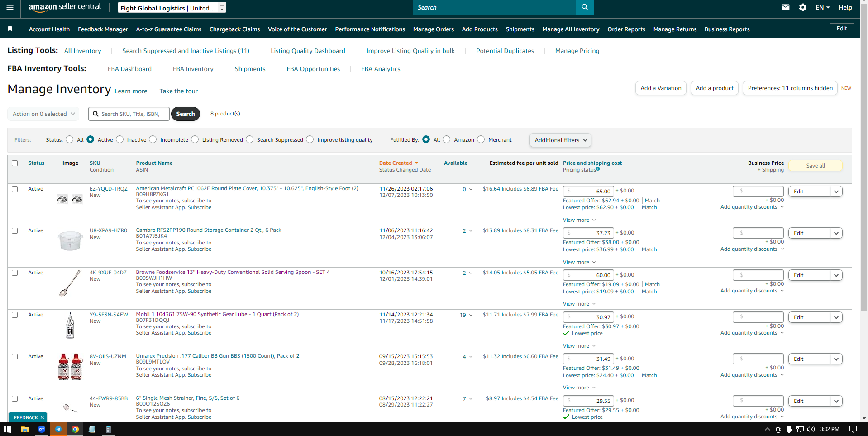Click the Take the tour link

coord(178,91)
